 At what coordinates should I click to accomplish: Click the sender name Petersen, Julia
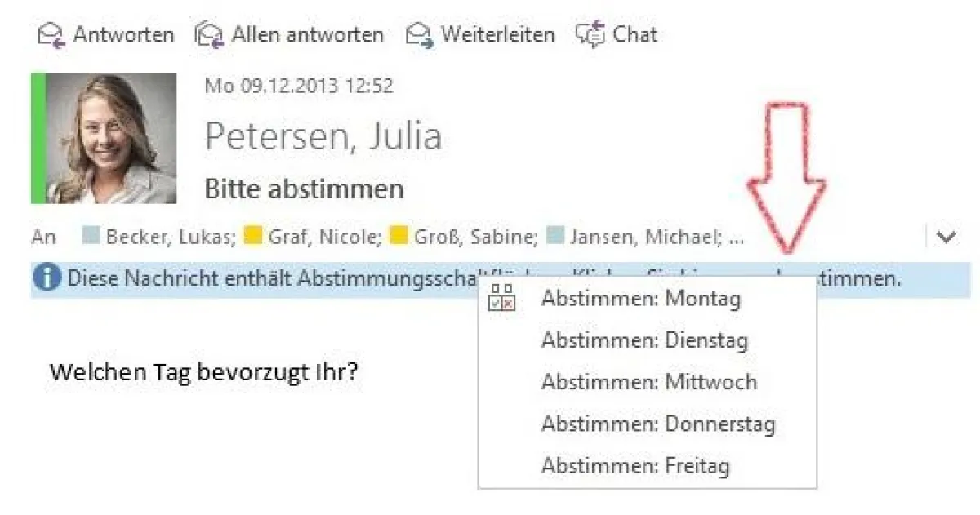tap(323, 135)
